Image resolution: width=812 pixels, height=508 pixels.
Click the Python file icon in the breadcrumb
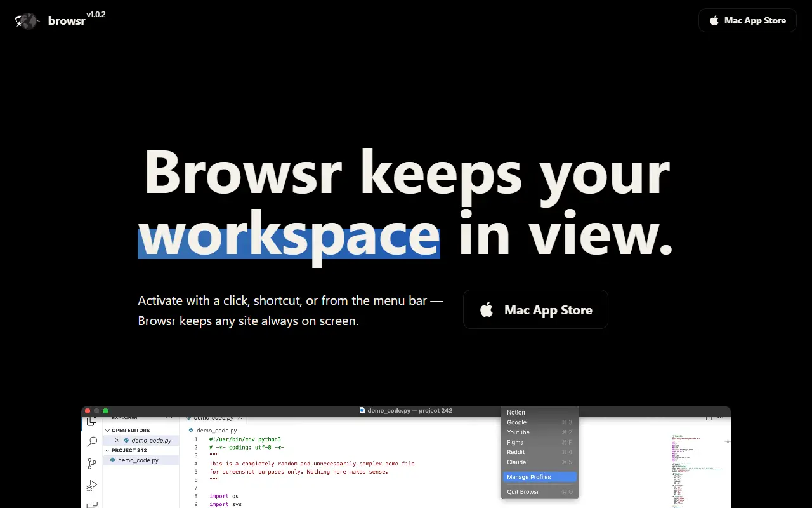click(191, 430)
